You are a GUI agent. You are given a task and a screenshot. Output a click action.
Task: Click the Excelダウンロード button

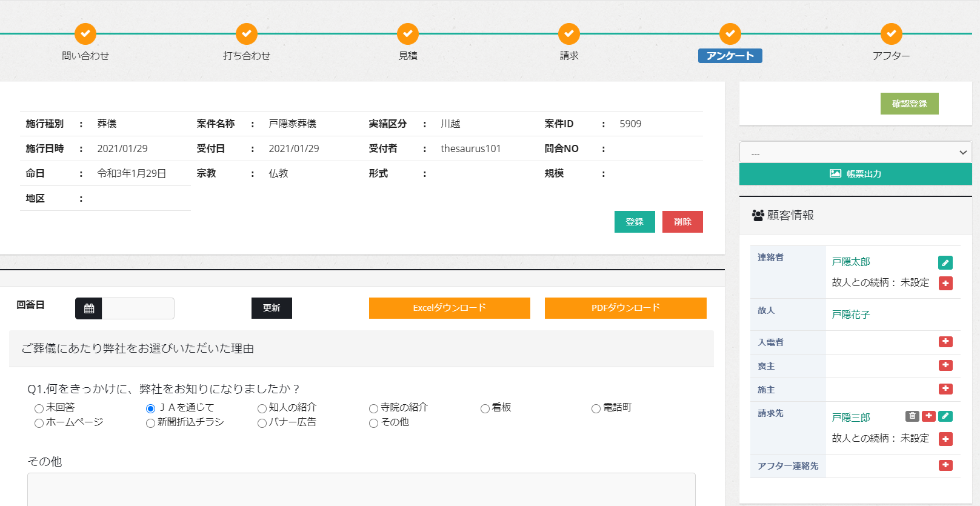449,308
